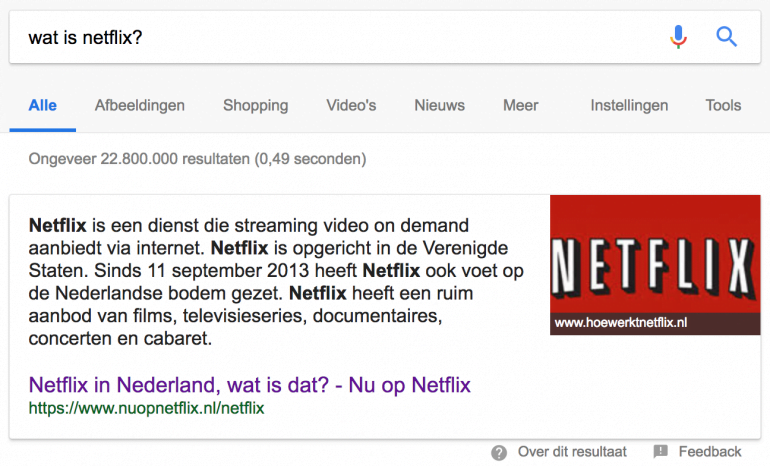Expand the Meer menu
770x466 pixels.
520,105
